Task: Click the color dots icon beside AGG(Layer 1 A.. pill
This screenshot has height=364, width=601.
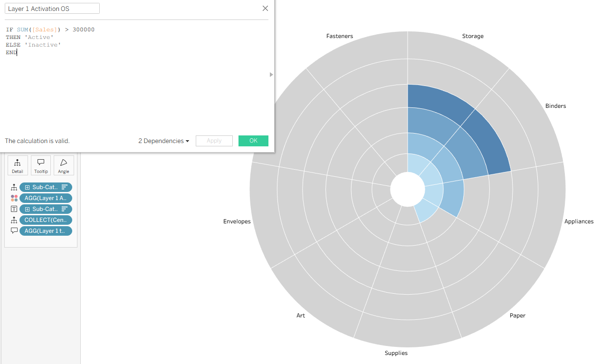Action: coord(14,198)
